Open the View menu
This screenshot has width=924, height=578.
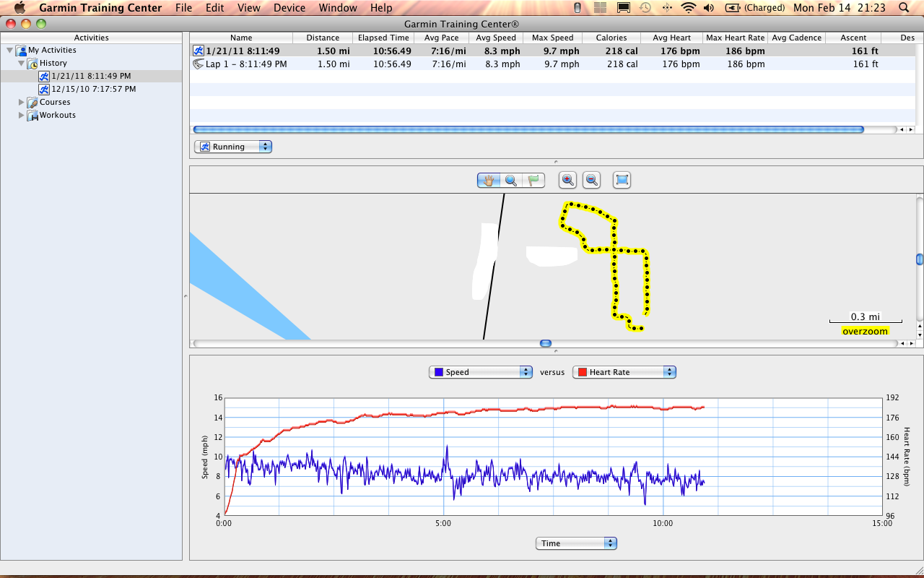pyautogui.click(x=248, y=8)
